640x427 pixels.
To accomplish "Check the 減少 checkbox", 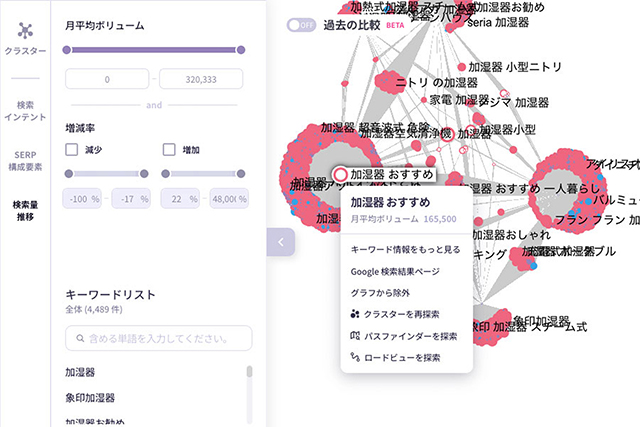I will coord(71,149).
